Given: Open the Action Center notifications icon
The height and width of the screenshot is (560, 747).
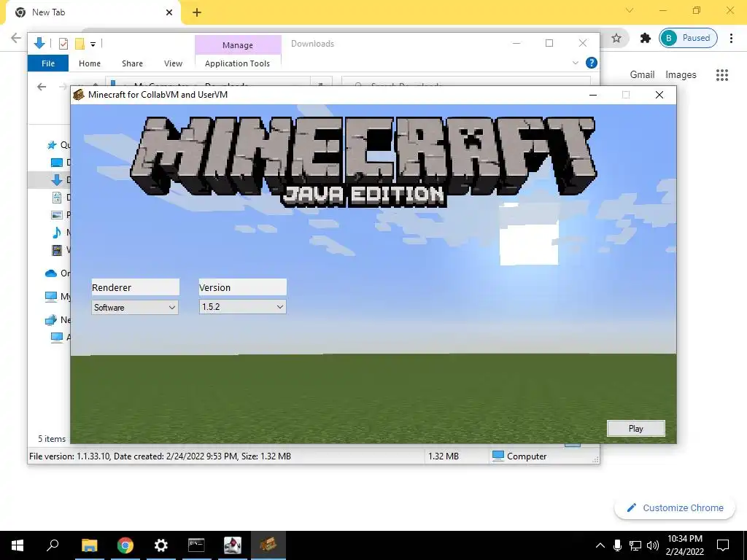Looking at the screenshot, I should pos(723,545).
